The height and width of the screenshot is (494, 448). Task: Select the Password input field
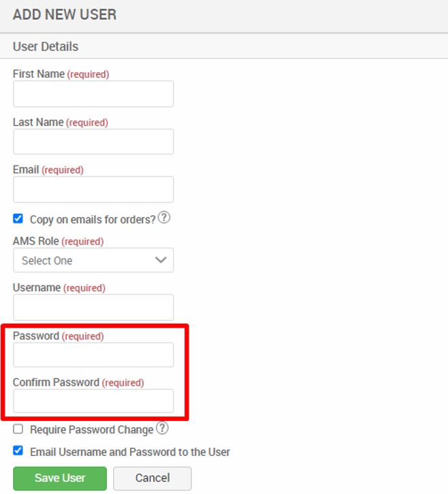pyautogui.click(x=93, y=355)
